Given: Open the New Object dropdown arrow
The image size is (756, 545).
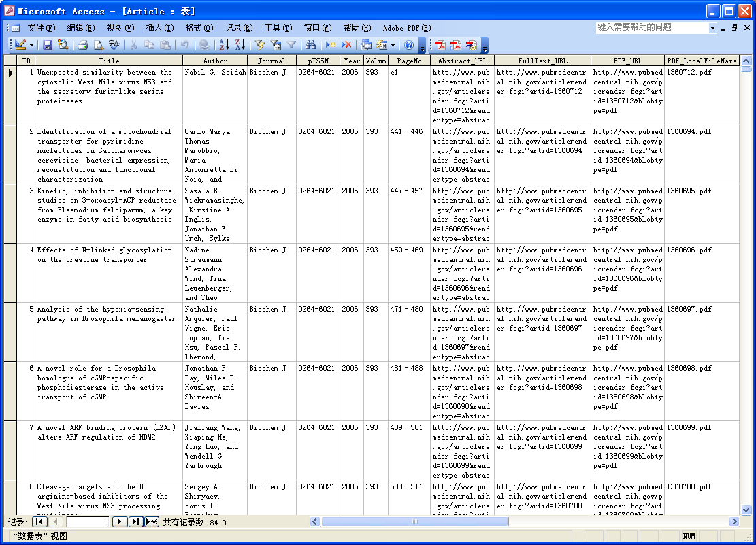Looking at the screenshot, I should pyautogui.click(x=393, y=45).
